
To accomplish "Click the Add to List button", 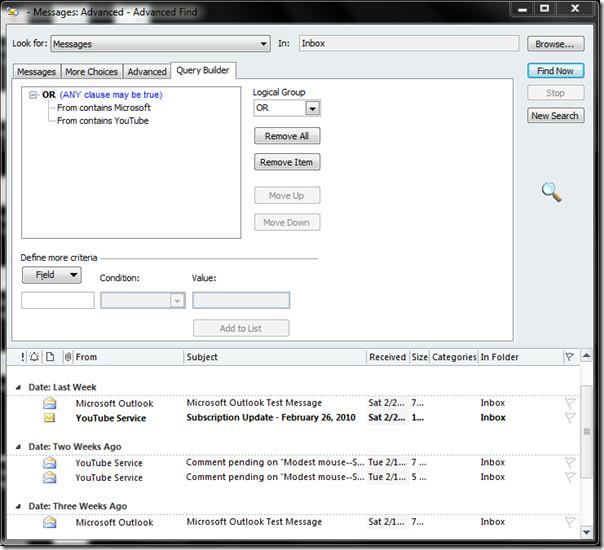I will click(x=241, y=328).
